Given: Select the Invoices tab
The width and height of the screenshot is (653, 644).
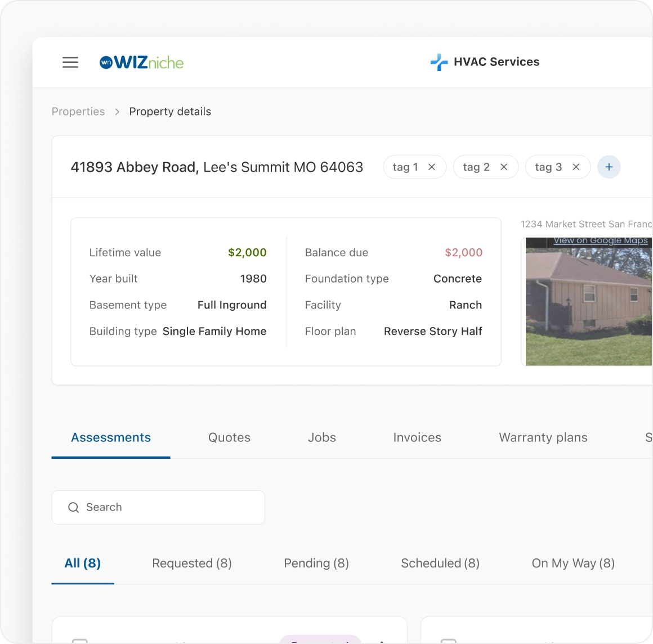Looking at the screenshot, I should point(417,438).
